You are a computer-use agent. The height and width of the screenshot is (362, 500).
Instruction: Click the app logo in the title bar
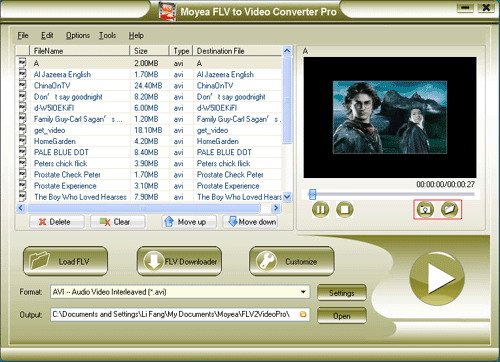tap(168, 11)
